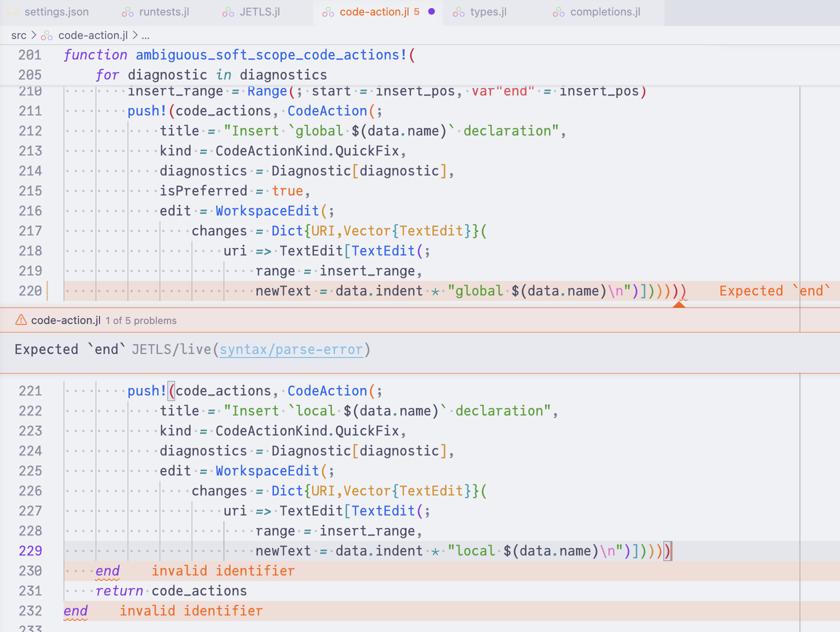Click the inline "Expected `end`" error message
The image size is (840, 632).
pos(775,291)
